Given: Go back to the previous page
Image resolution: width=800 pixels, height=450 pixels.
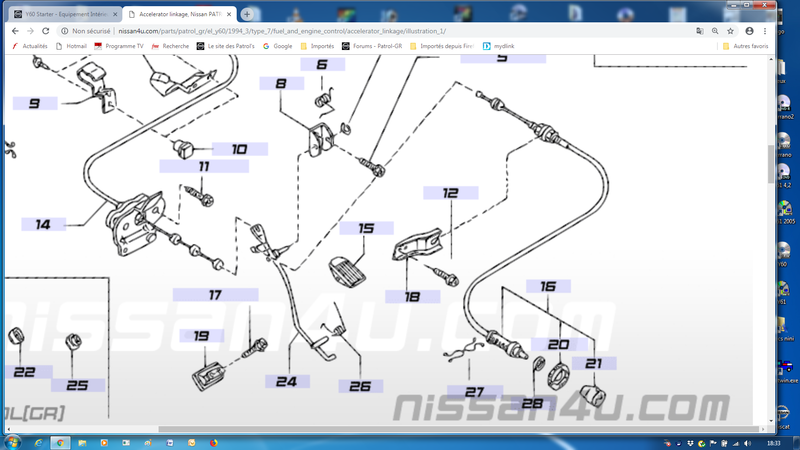Looking at the screenshot, I should (15, 31).
